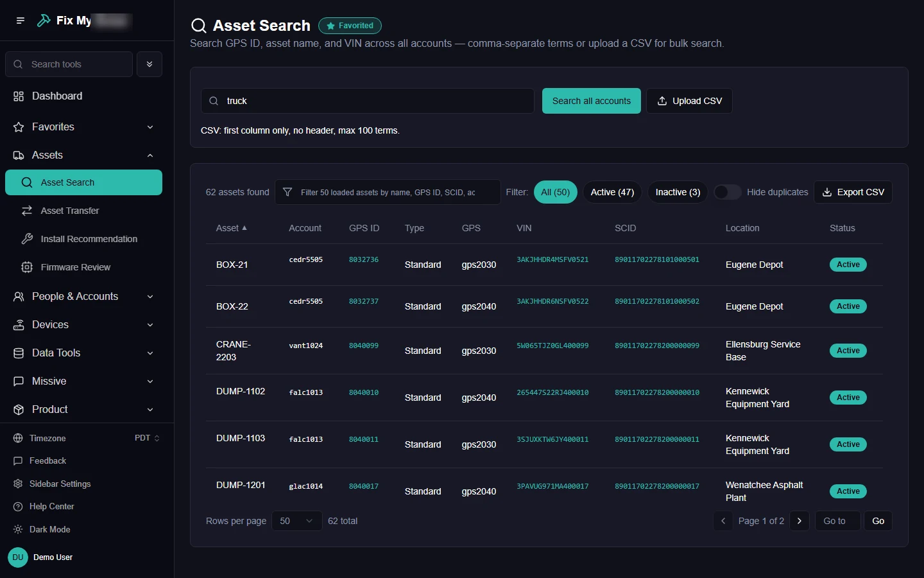Viewport: 924px width, 578px height.
Task: Click the Sidebar Settings gear icon
Action: (x=18, y=484)
